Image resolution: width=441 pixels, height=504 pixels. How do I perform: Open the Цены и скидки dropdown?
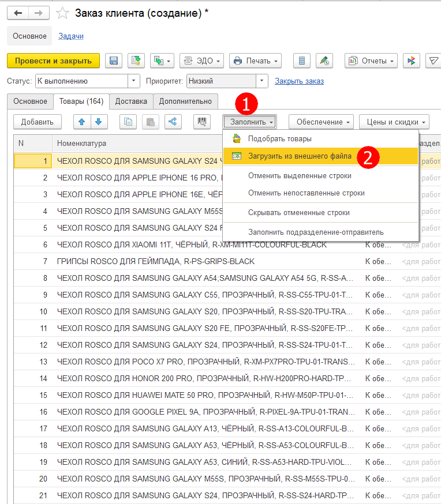click(x=394, y=122)
